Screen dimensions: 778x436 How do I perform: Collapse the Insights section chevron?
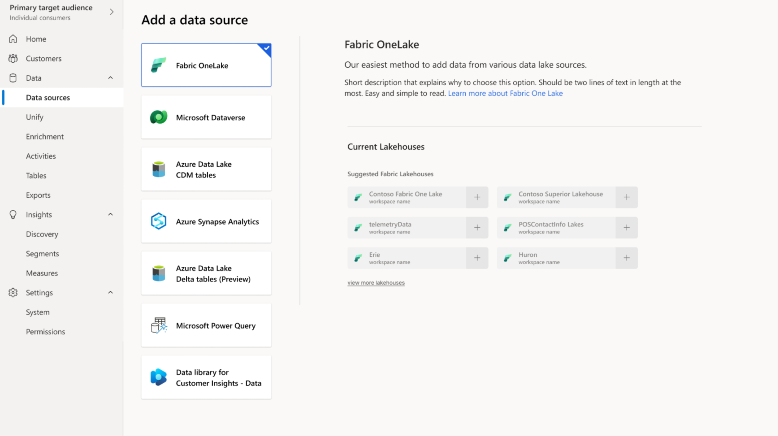[x=110, y=214]
